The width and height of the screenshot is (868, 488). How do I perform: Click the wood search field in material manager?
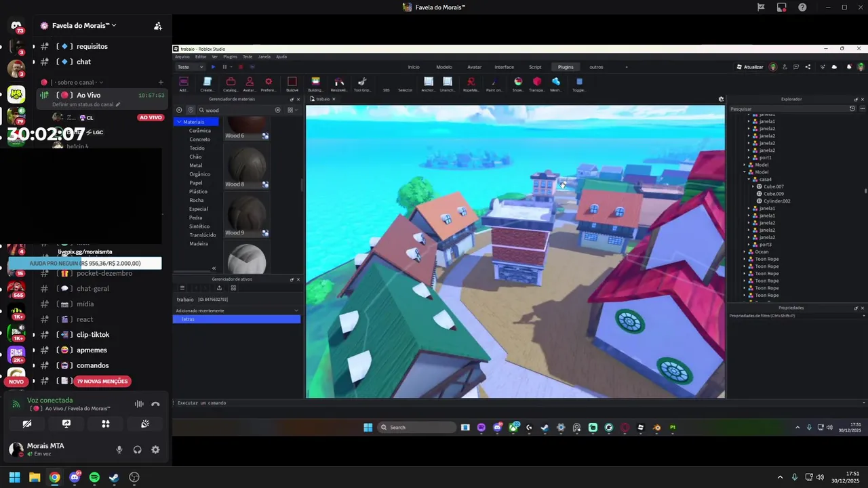(x=239, y=110)
